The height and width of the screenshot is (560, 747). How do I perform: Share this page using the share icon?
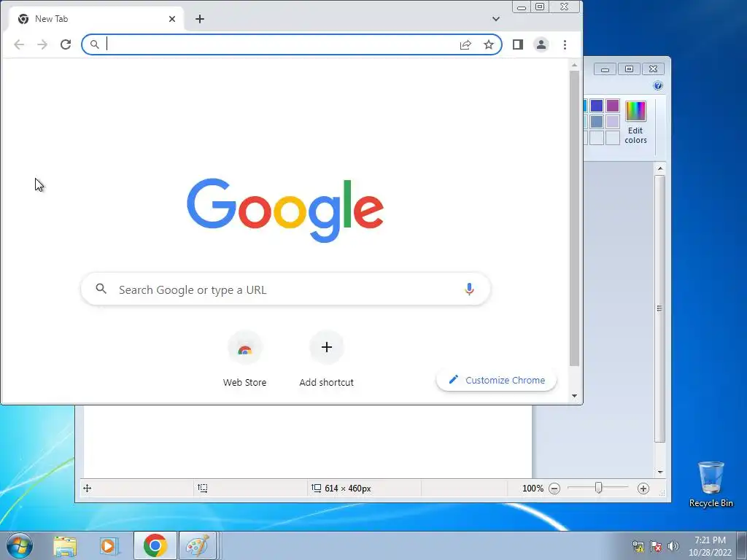click(465, 44)
